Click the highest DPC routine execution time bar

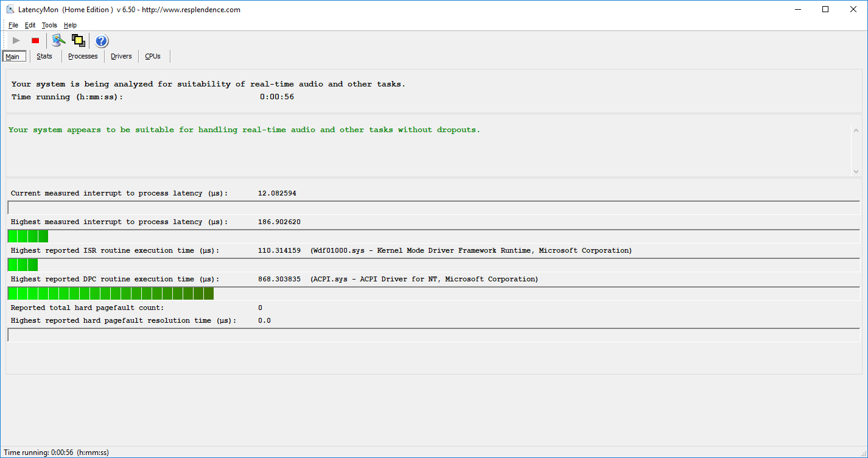111,294
